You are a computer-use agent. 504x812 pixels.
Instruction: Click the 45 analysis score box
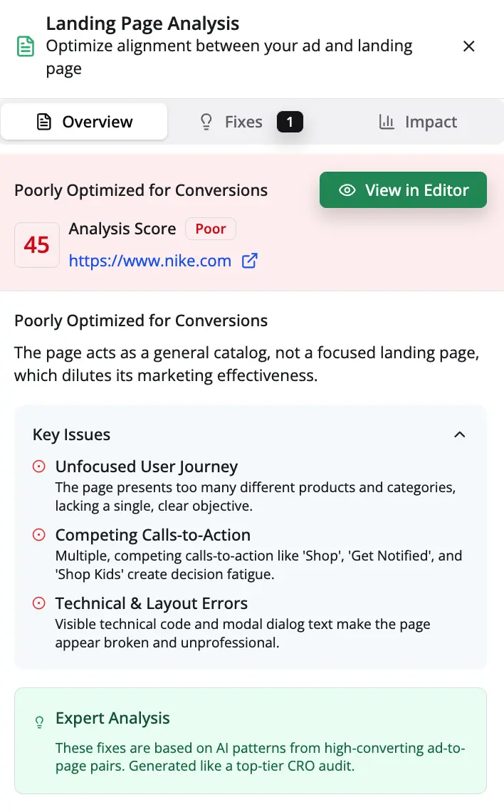click(x=37, y=244)
